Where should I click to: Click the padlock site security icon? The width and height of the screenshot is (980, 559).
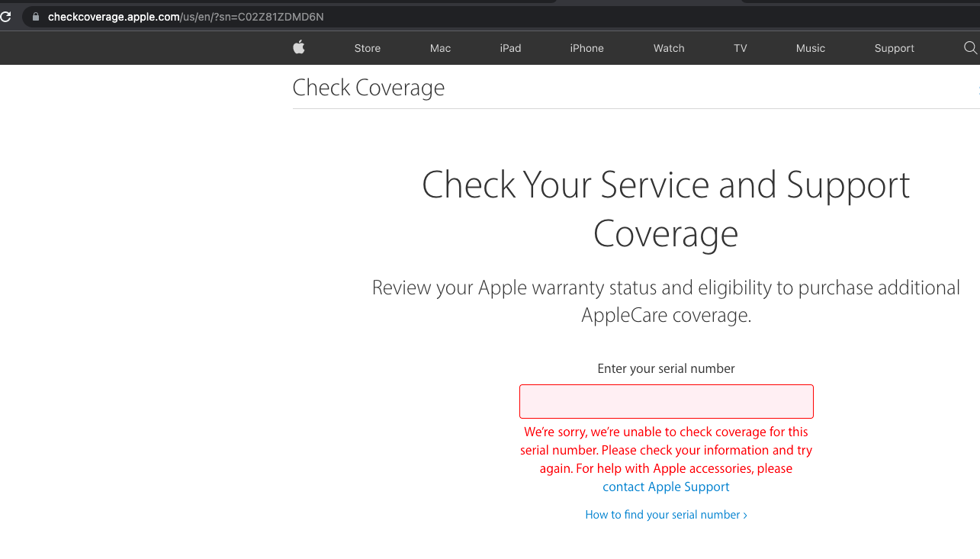click(x=35, y=17)
